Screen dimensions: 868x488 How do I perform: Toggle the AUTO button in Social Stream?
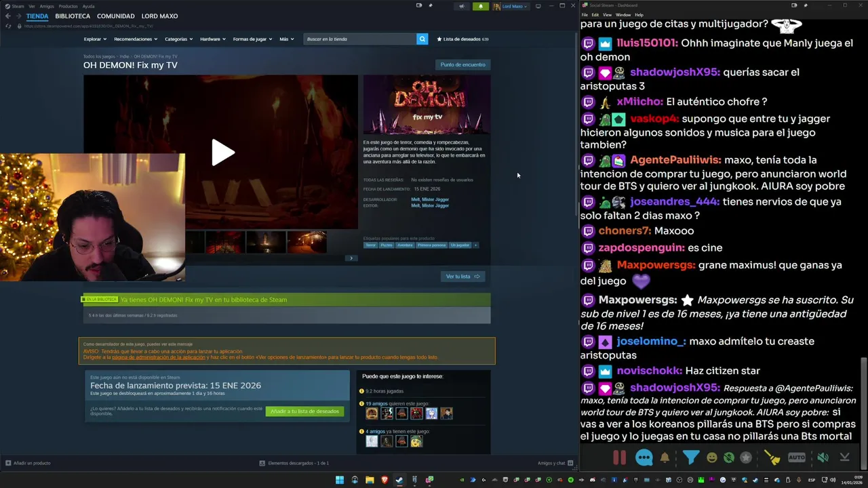point(797,457)
